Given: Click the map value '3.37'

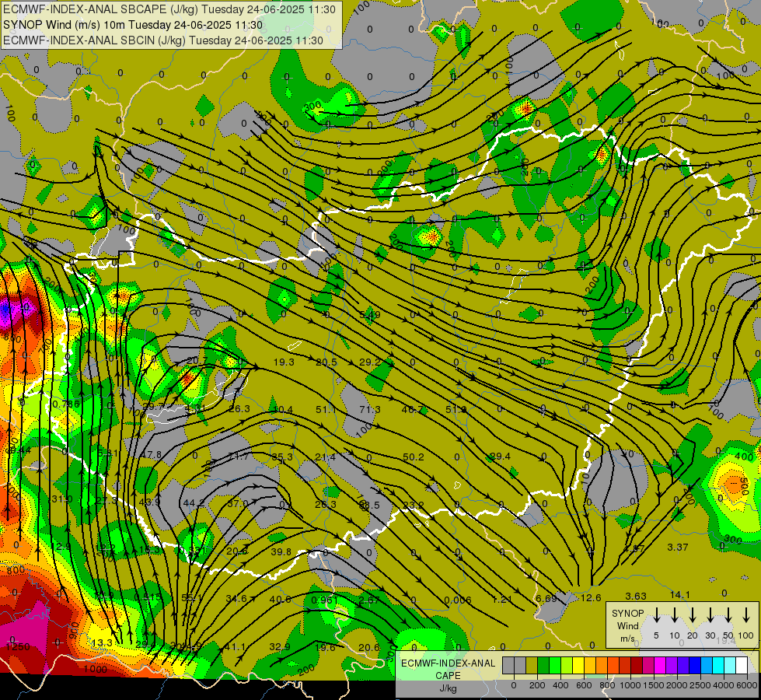Looking at the screenshot, I should coord(678,547).
